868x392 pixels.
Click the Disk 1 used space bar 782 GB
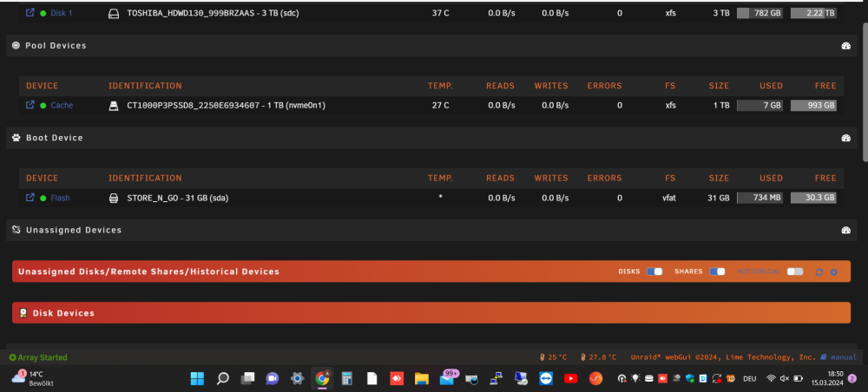click(x=759, y=13)
